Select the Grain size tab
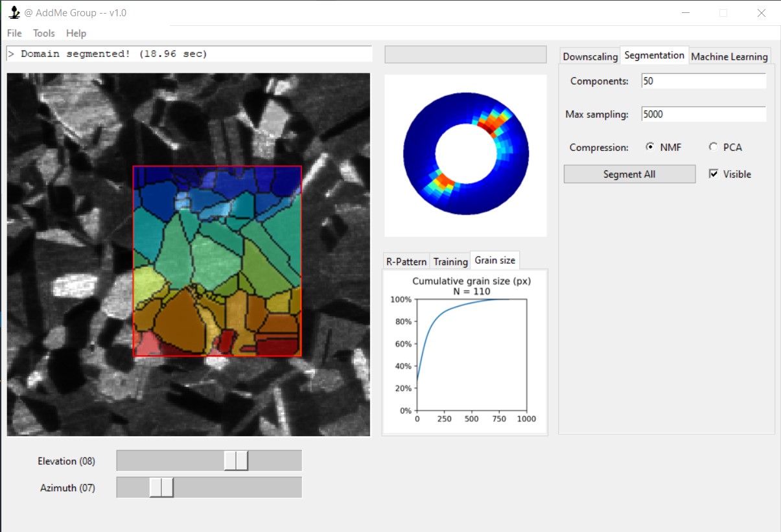Image resolution: width=781 pixels, height=532 pixels. click(x=495, y=260)
